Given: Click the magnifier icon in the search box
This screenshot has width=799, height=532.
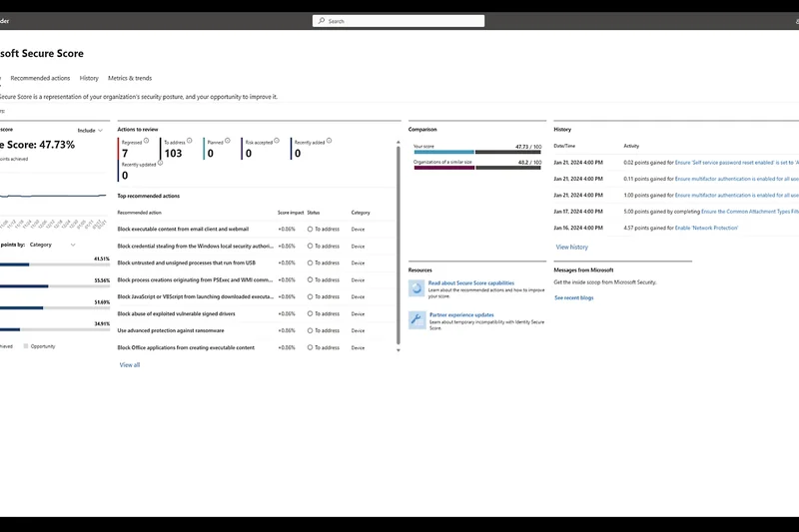Looking at the screenshot, I should [321, 21].
